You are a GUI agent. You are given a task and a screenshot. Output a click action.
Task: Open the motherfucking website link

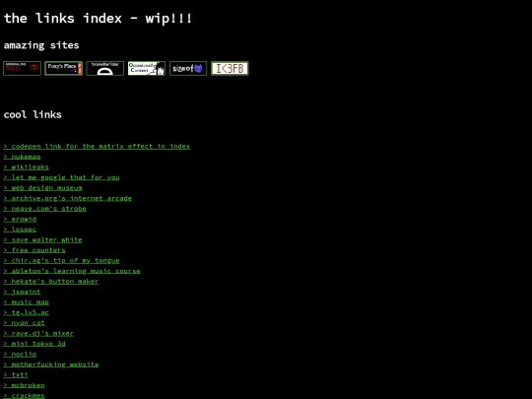(x=51, y=365)
